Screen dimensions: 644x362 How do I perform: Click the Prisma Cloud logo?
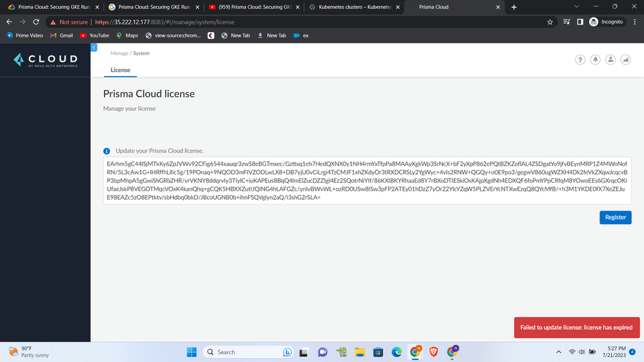pyautogui.click(x=45, y=60)
